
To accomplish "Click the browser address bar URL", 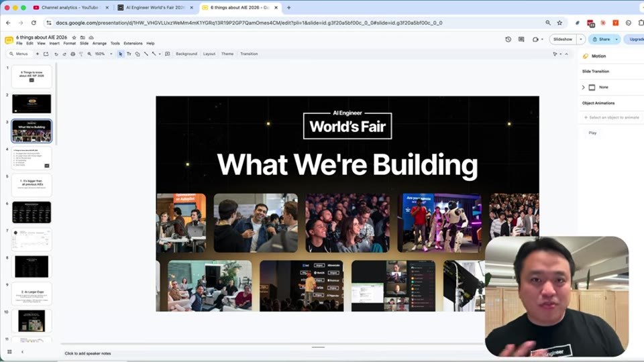I will pyautogui.click(x=249, y=23).
